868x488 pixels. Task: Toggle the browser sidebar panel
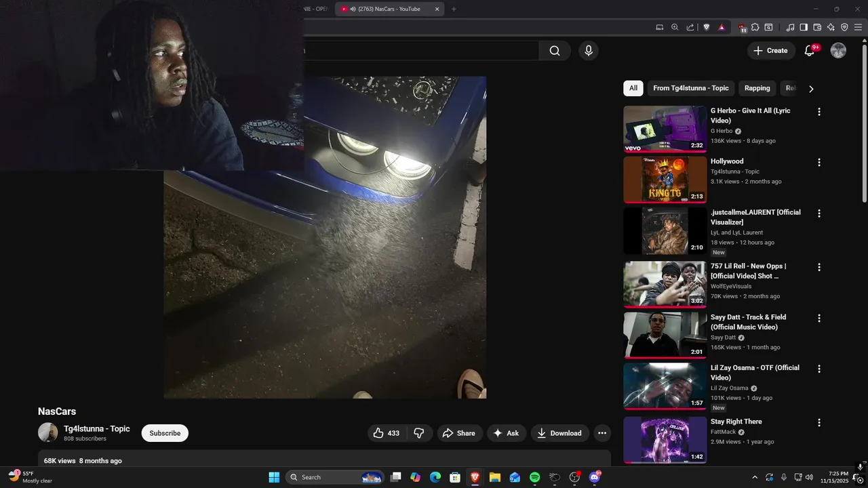[x=804, y=27]
